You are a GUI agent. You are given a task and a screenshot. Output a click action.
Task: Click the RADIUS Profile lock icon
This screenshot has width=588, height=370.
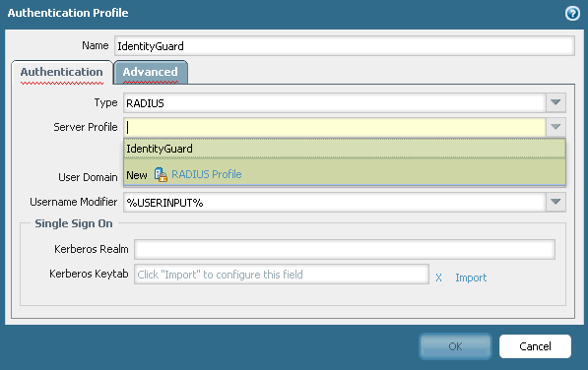pyautogui.click(x=161, y=174)
